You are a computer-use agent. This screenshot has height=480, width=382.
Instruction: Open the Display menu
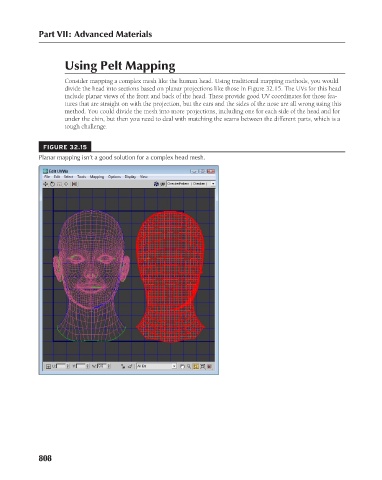pos(130,177)
